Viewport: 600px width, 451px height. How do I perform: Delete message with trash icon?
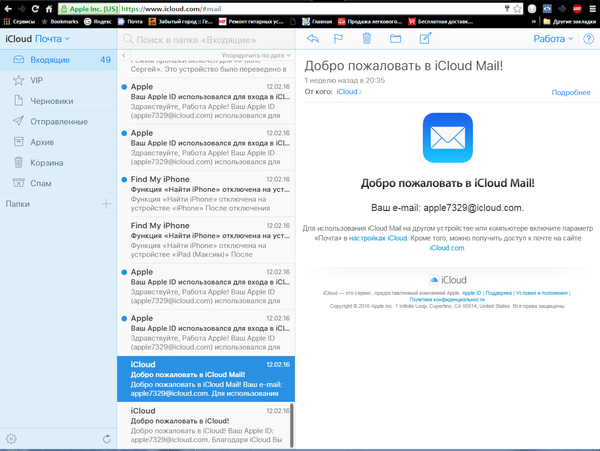point(367,39)
